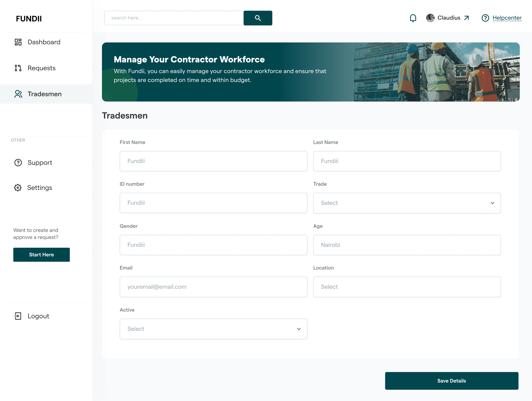Open the notifications bell
The image size is (532, 401).
coord(413,18)
